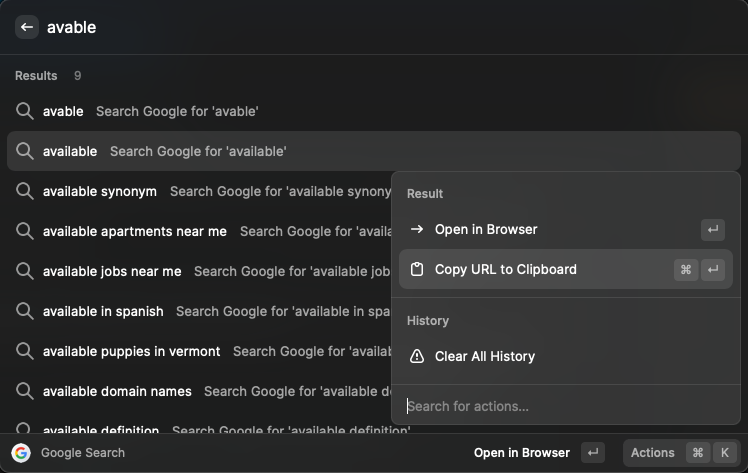
Task: Open the Actions menu button
Action: tap(681, 452)
